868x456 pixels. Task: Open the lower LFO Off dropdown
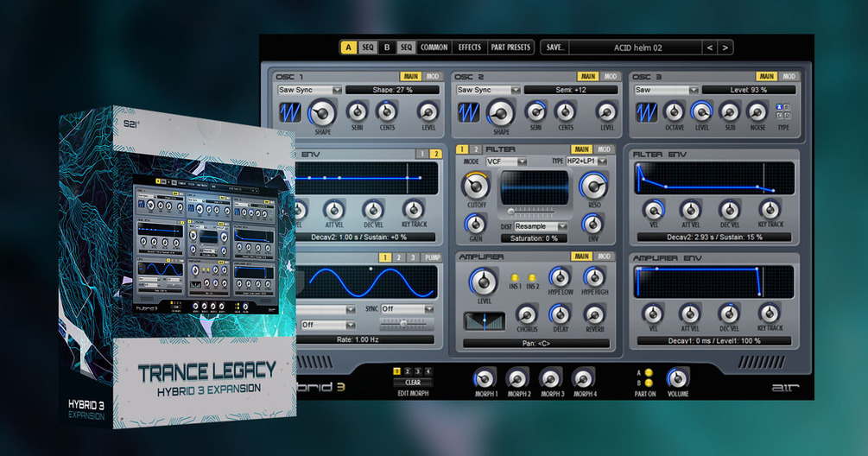[327, 325]
